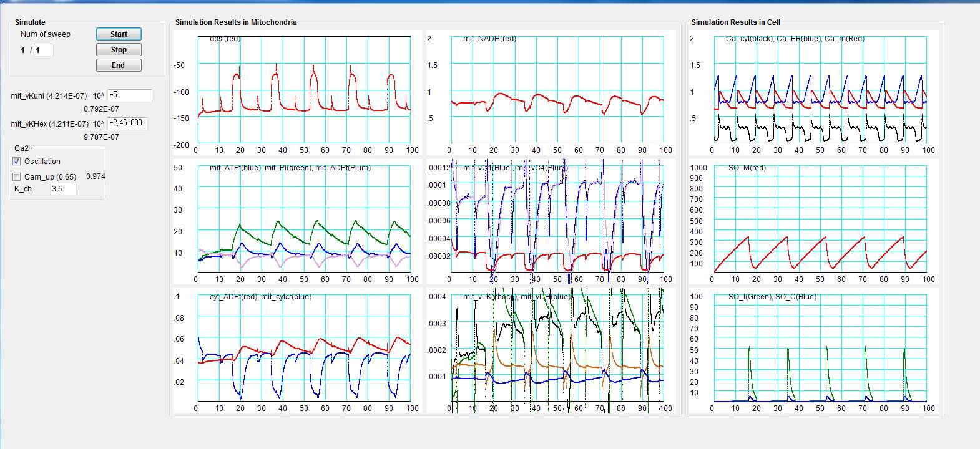The width and height of the screenshot is (980, 449).
Task: Enable the Cam_up (0.65) checkbox
Action: [x=17, y=177]
